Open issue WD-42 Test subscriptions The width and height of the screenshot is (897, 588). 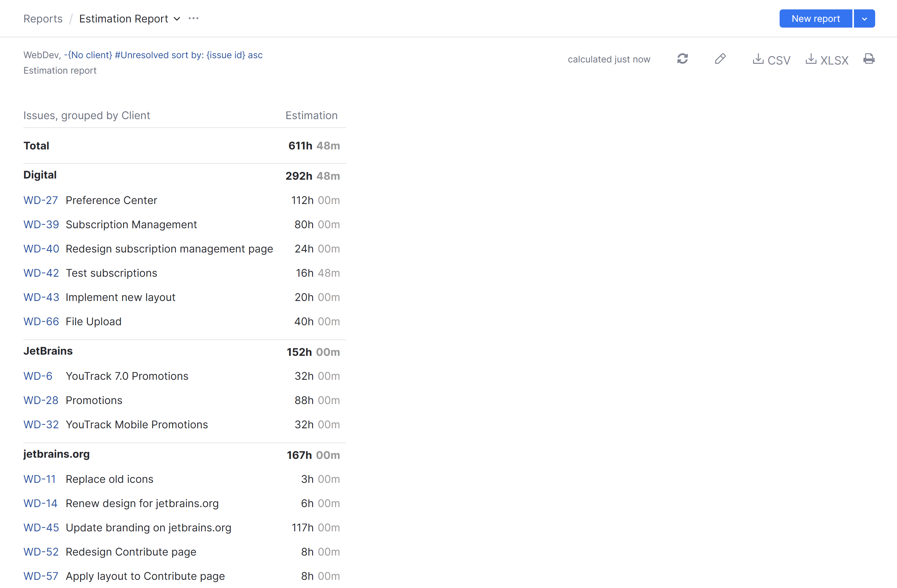(41, 273)
